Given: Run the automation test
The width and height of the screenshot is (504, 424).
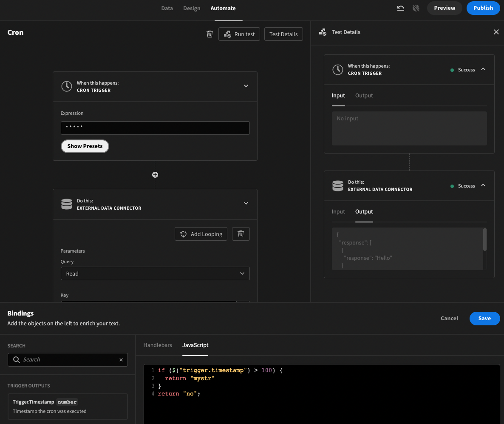Looking at the screenshot, I should [239, 34].
